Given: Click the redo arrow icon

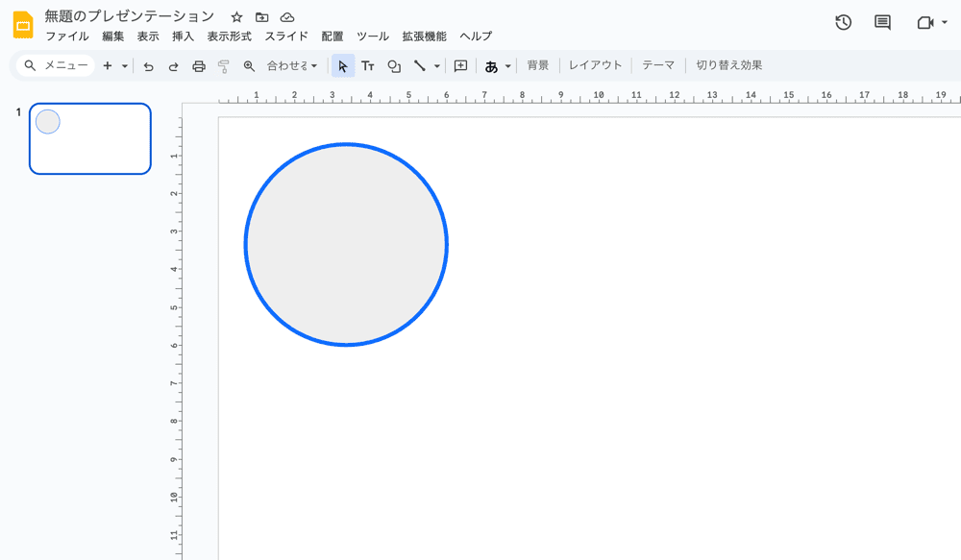Looking at the screenshot, I should point(173,66).
